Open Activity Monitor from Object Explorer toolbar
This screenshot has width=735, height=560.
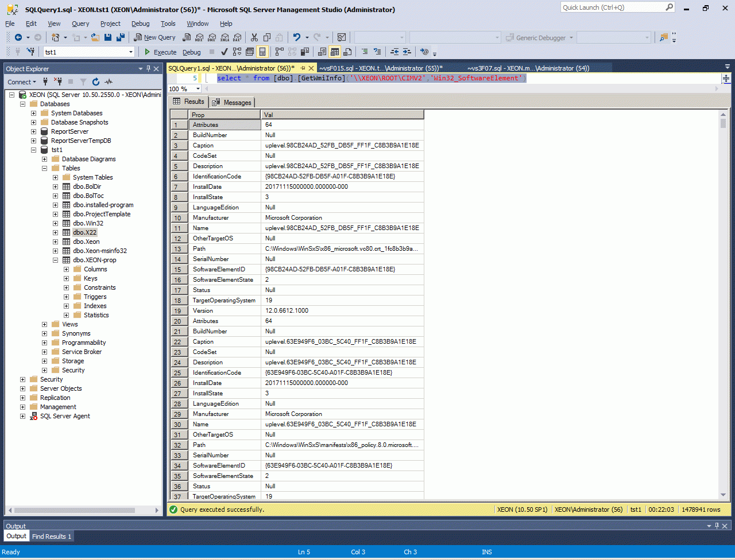(109, 82)
